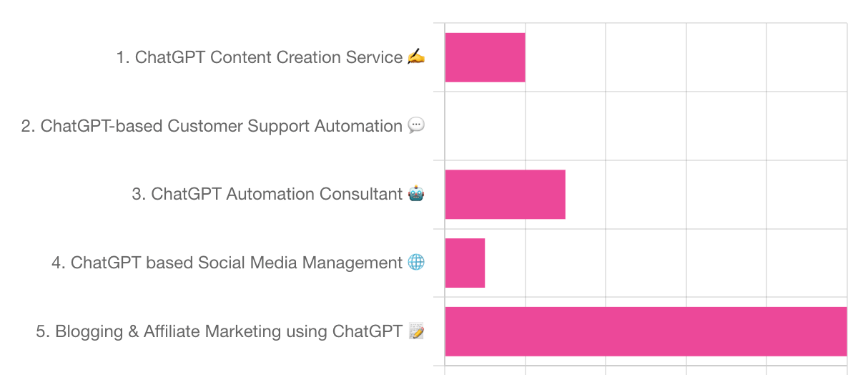Select the long Blogging & Affiliate Marketing bar

tap(646, 331)
